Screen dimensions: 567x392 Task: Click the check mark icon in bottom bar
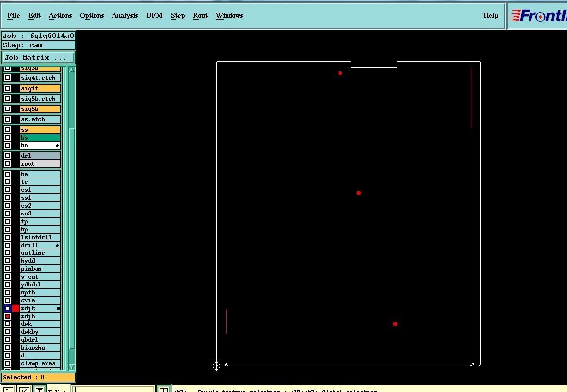coord(24,389)
